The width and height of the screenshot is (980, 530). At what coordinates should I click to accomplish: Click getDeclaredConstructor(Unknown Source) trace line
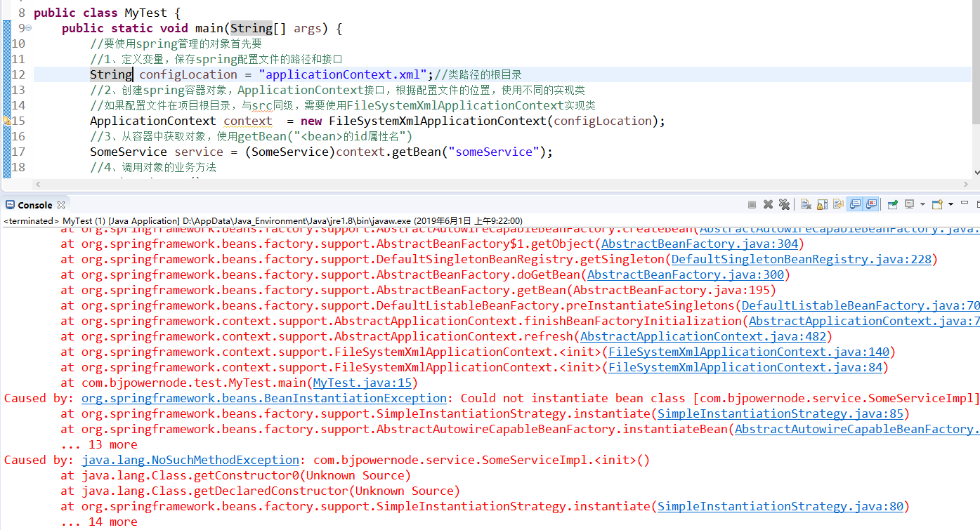pos(260,491)
